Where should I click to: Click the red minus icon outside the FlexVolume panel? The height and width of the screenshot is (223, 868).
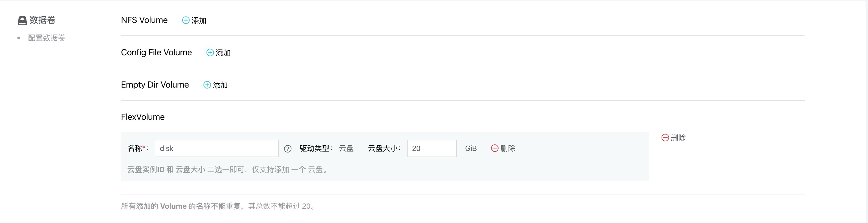click(x=665, y=138)
